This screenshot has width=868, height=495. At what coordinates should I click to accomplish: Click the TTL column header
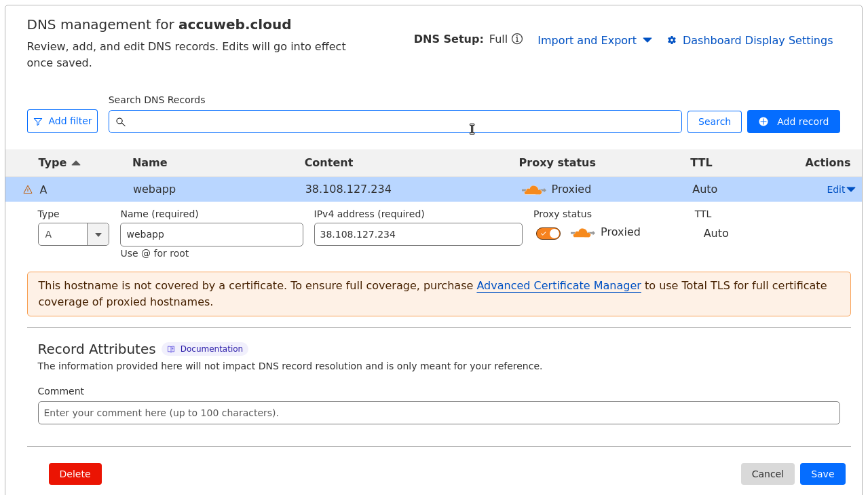[x=701, y=162]
